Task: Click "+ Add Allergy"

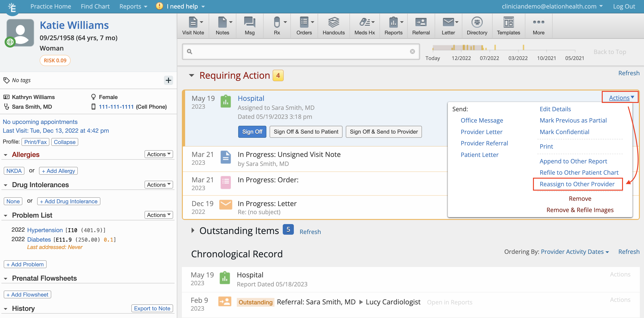Action: 58,171
